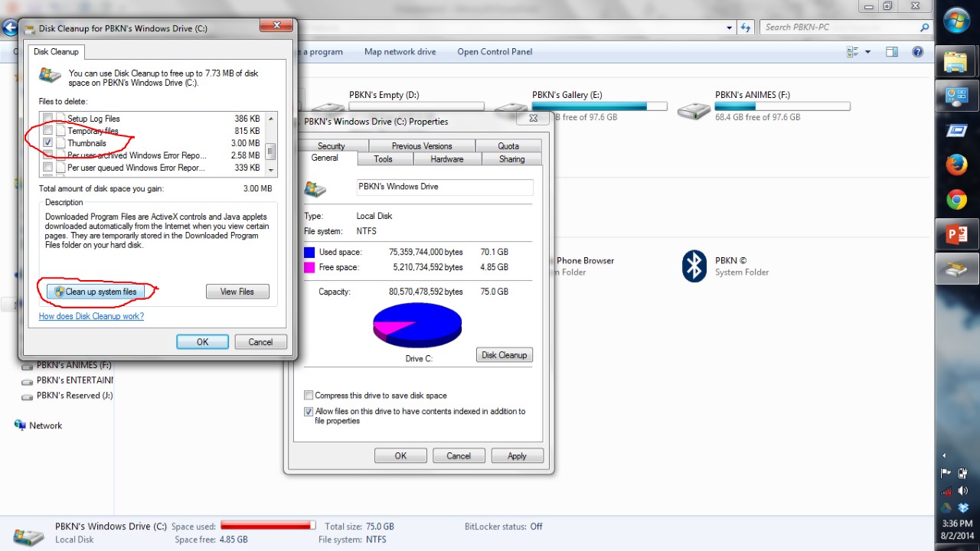Screen dimensions: 980x551
Task: Uncheck the Thumbnails checkbox
Action: coord(48,143)
